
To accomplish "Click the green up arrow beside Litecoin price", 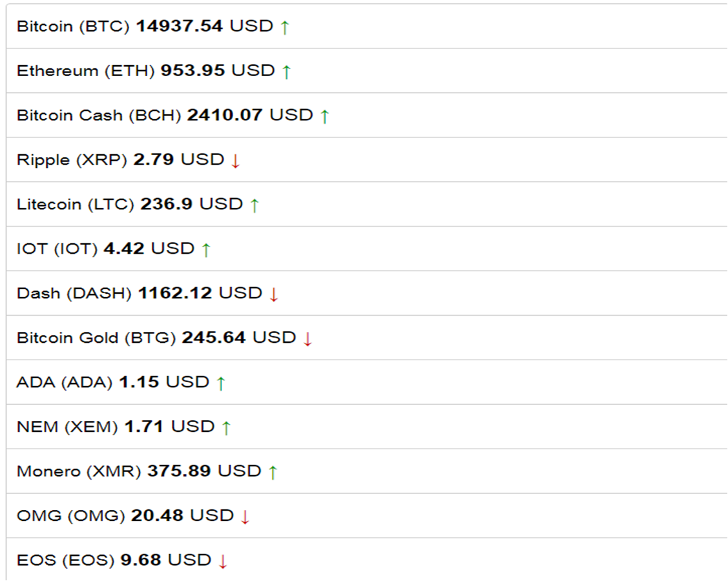I will click(x=254, y=205).
